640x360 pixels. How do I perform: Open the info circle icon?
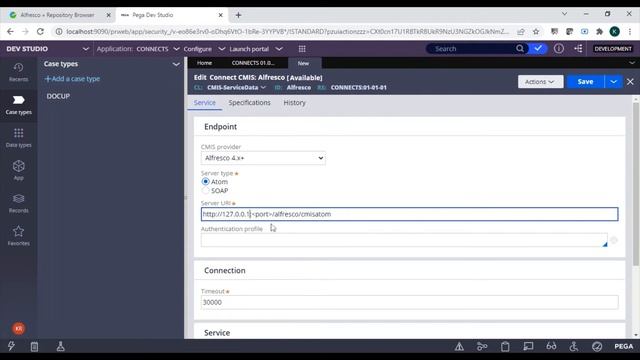[x=559, y=49]
